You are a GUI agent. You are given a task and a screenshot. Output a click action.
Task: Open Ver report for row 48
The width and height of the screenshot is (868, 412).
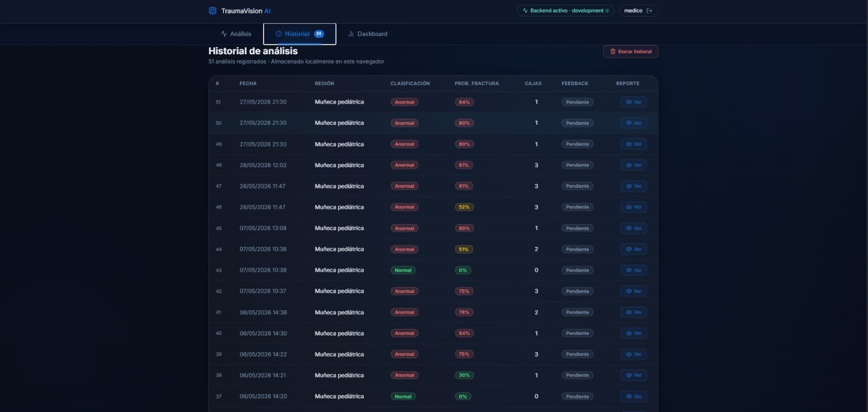pos(634,165)
